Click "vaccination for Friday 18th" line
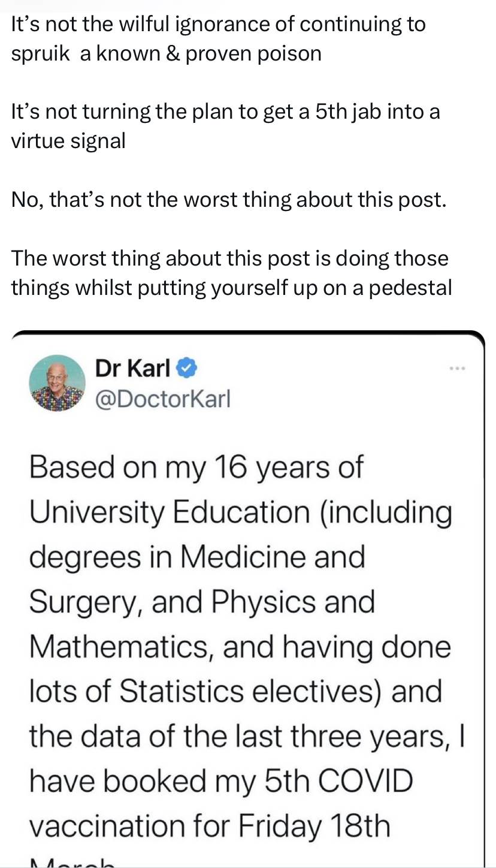Screen dimensions: 496x868 (x=210, y=826)
